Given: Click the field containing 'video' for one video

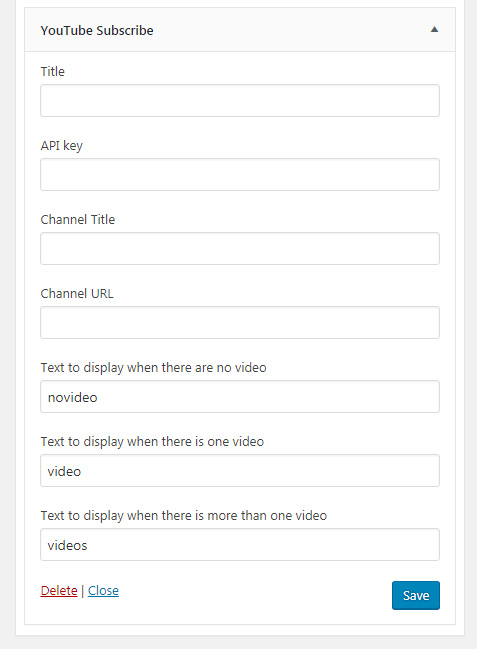Looking at the screenshot, I should [240, 471].
